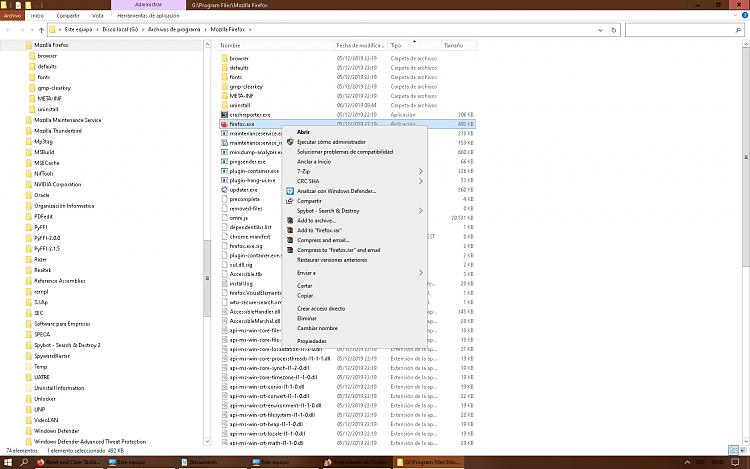Select NVIDIA Corporation in the folder tree
Viewport: 750px width, 469px height.
coord(57,184)
